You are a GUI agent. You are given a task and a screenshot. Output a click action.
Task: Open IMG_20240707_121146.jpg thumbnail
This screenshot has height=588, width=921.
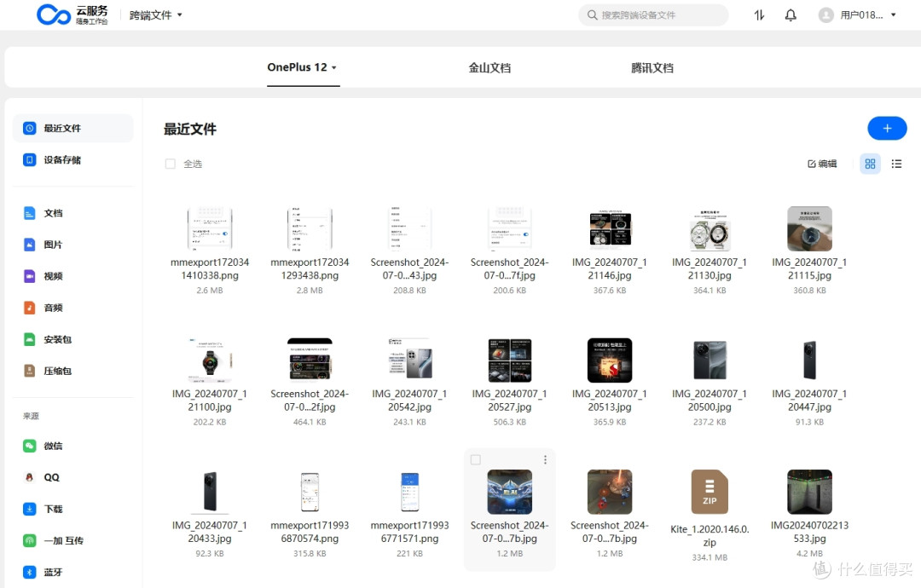coord(610,229)
